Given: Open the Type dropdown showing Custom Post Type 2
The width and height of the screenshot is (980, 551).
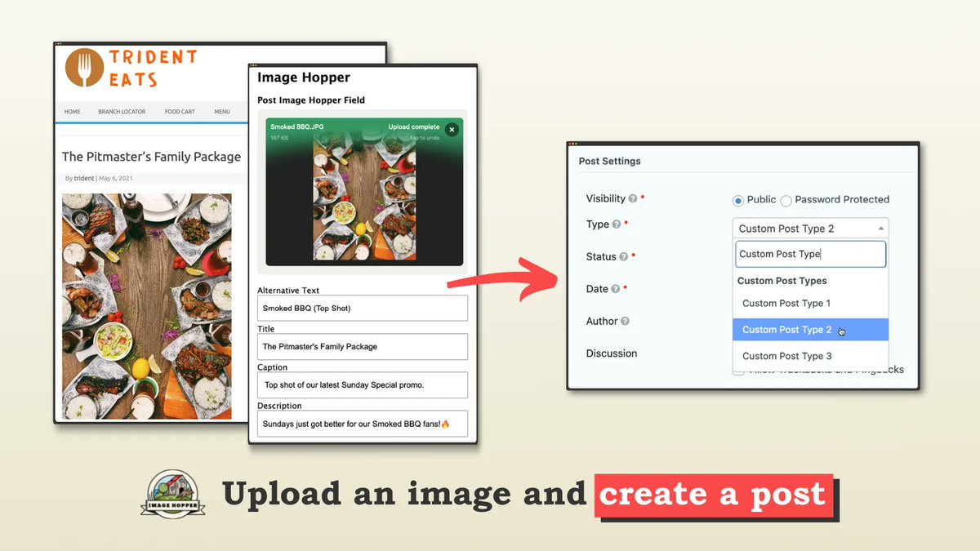Looking at the screenshot, I should pos(810,229).
